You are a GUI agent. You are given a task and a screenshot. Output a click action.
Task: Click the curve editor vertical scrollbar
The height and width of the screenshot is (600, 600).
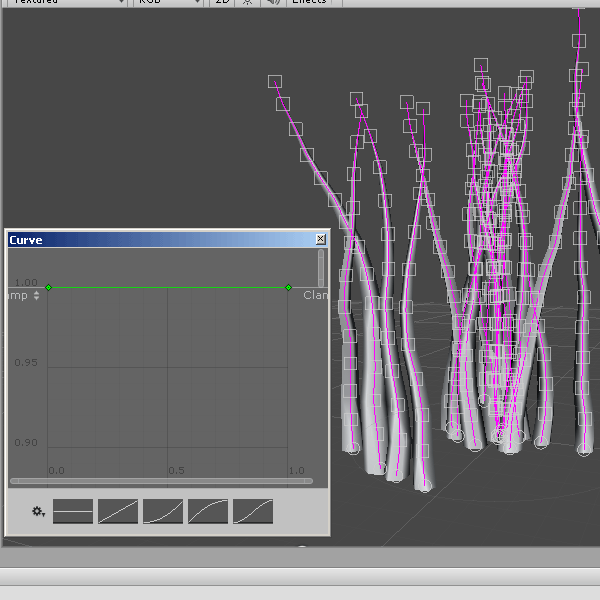pyautogui.click(x=321, y=268)
